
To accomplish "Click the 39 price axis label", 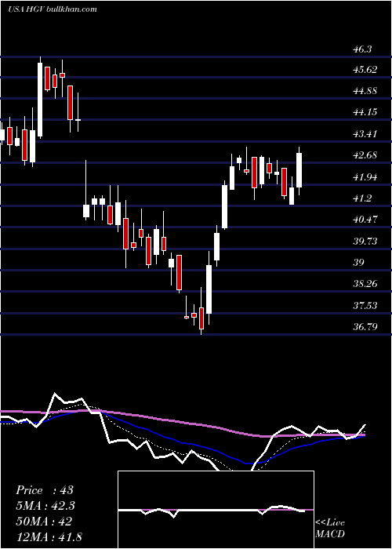I will [359, 262].
